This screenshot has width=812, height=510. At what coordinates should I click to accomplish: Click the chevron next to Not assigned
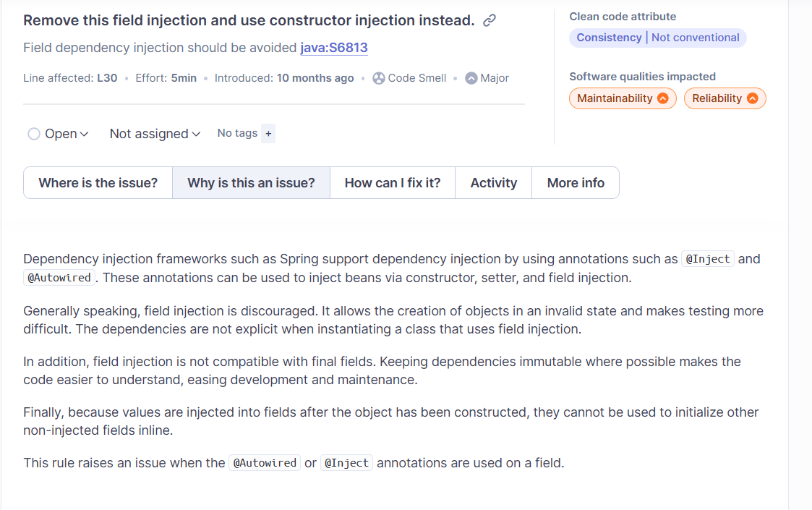click(196, 135)
